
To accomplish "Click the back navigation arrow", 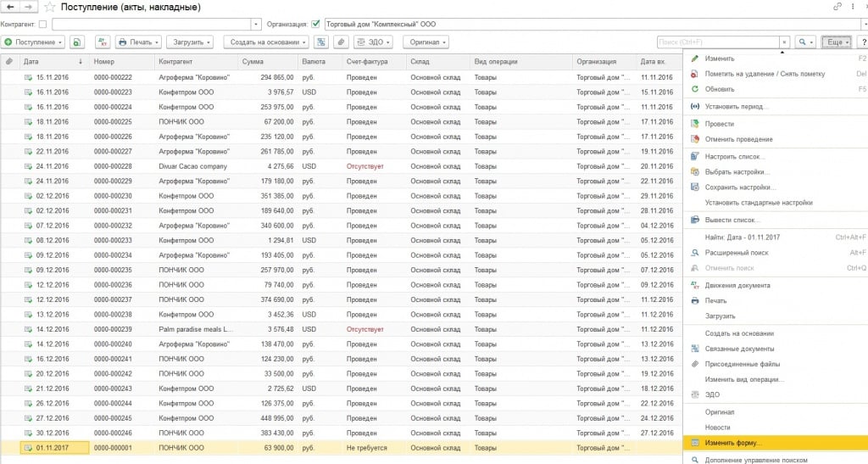I will (11, 7).
